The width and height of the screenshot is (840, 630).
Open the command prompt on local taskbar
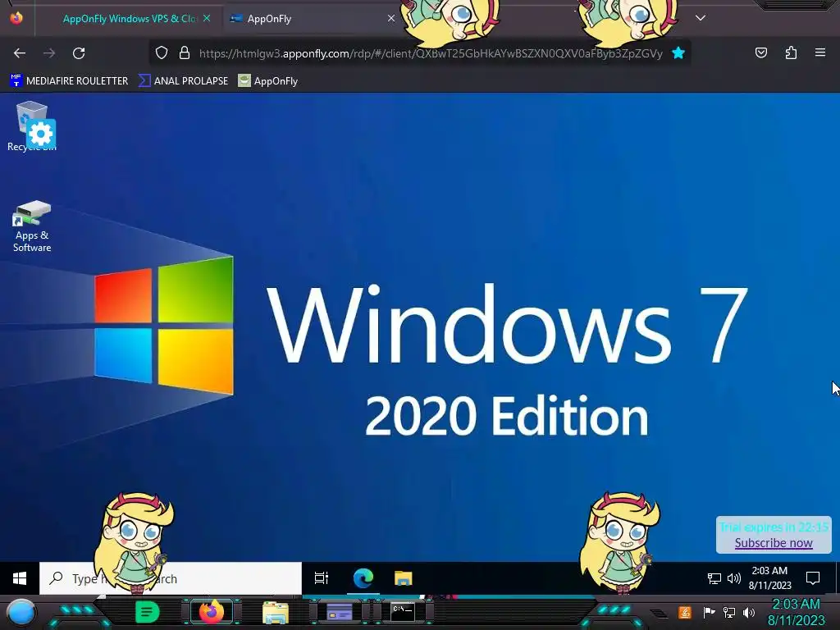[402, 612]
